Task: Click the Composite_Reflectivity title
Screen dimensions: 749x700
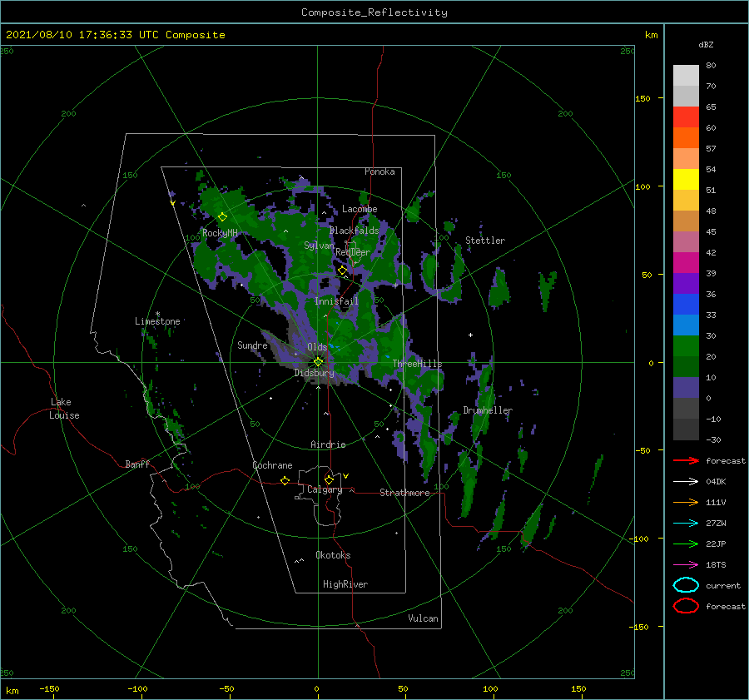Action: 374,12
